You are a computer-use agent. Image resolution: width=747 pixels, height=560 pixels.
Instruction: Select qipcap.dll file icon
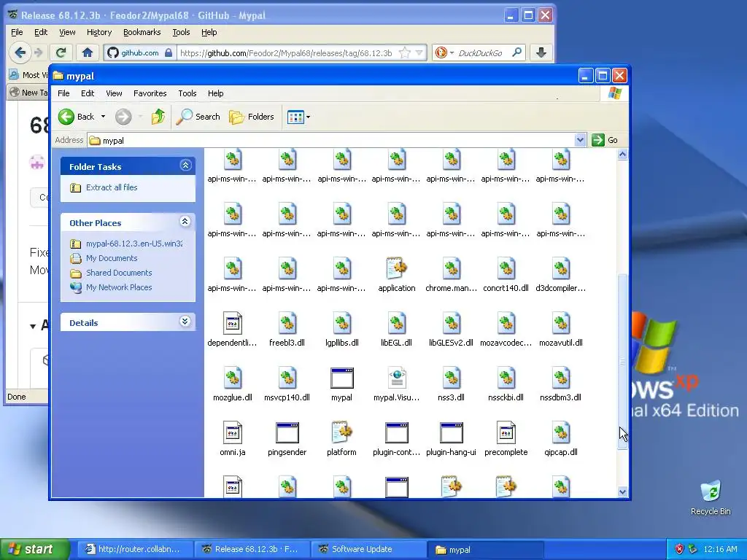(x=561, y=432)
